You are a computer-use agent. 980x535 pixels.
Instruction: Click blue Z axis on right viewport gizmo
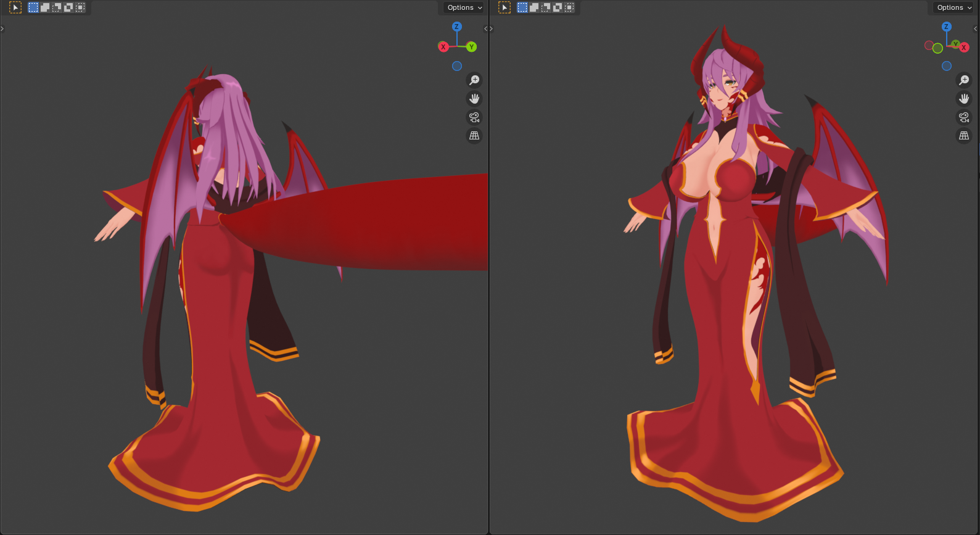947,27
